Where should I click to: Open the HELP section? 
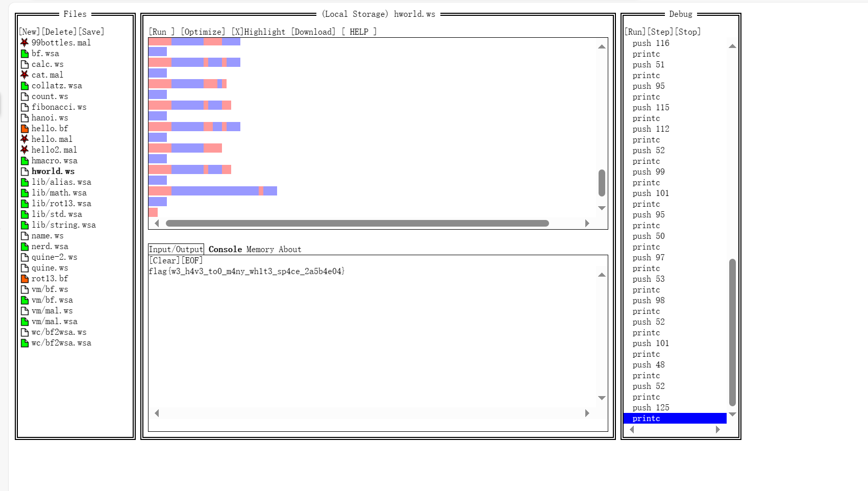(x=359, y=32)
